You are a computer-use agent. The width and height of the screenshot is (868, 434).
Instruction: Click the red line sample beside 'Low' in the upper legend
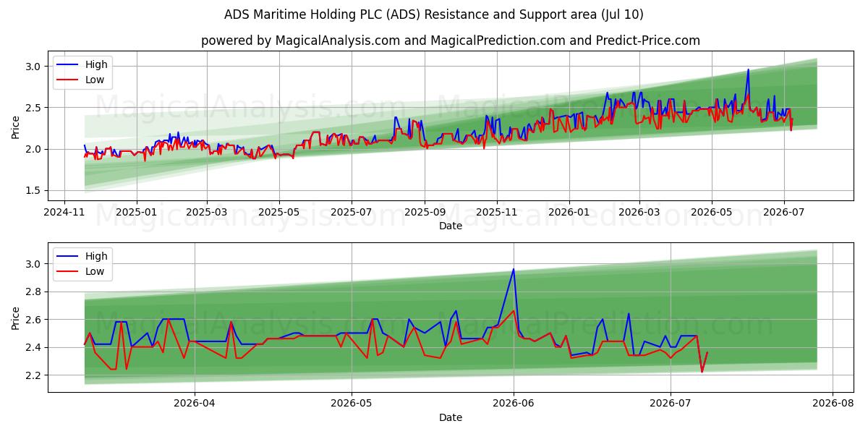pos(68,80)
